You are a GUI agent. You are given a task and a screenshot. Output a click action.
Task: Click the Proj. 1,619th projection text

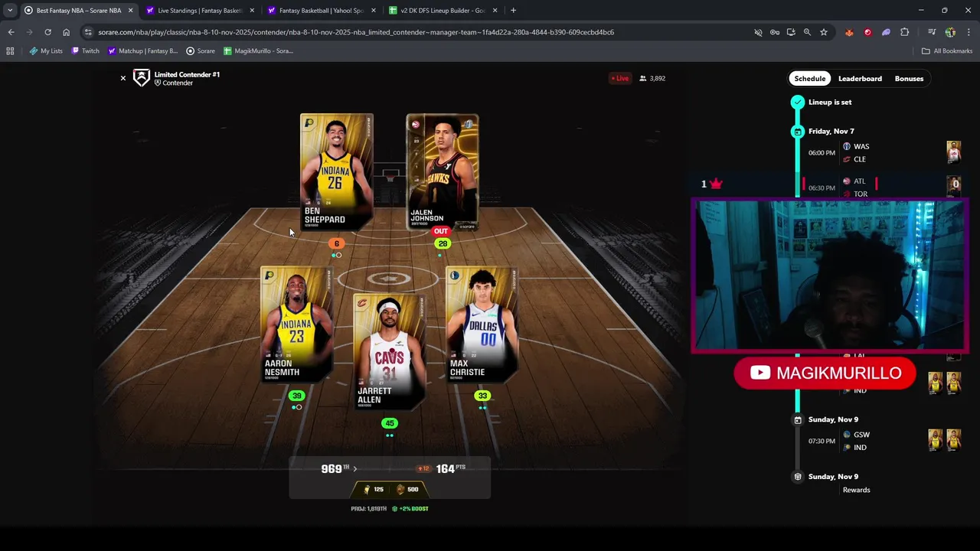click(x=369, y=509)
